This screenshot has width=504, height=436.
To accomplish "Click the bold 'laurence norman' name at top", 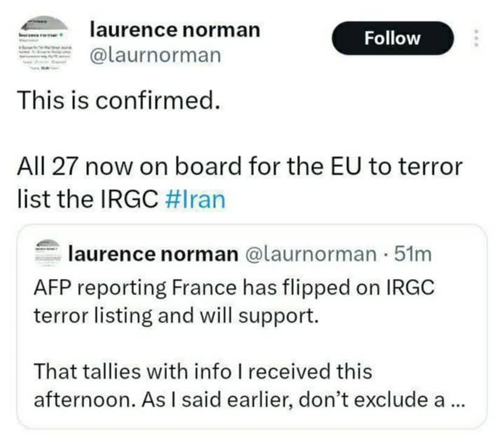I will 173,30.
